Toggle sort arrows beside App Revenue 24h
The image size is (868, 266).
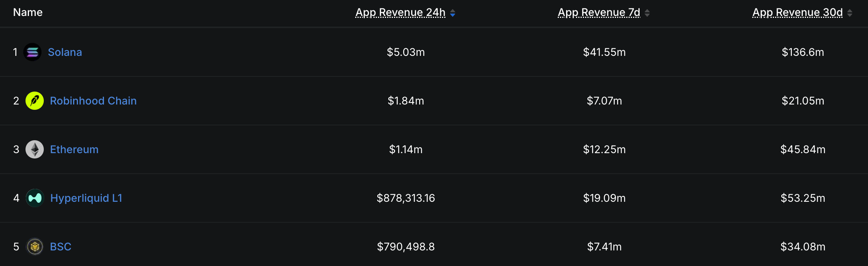453,13
